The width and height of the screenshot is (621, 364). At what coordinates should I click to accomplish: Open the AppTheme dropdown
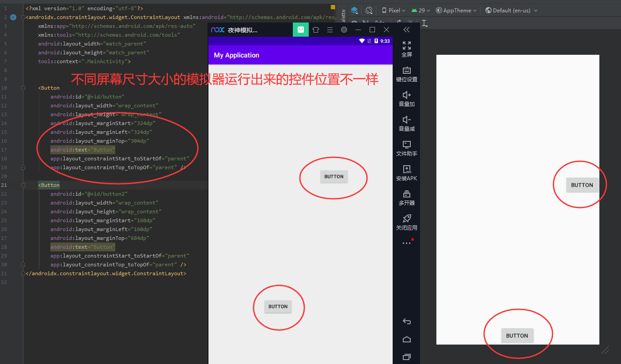456,10
